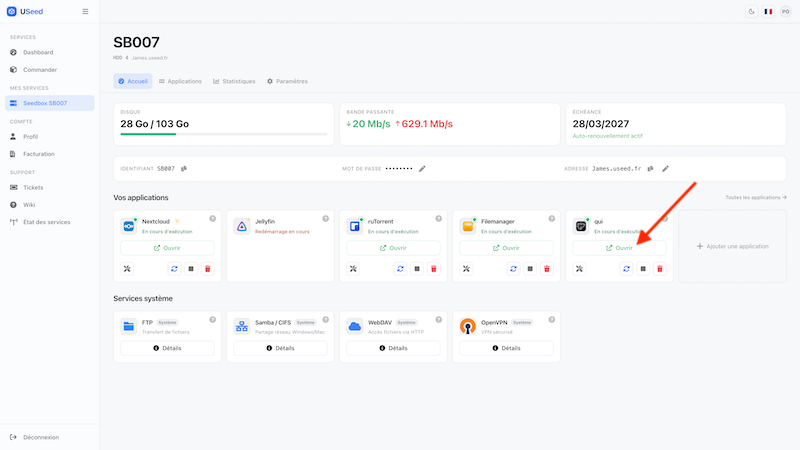The height and width of the screenshot is (450, 800).
Task: Stop the Filemanager application
Action: 530,269
